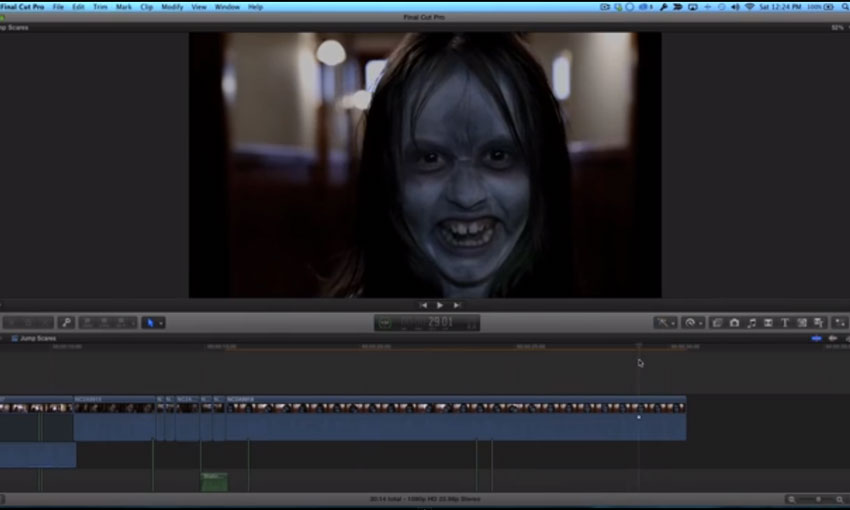The image size is (850, 510).
Task: Open the AirPlay display menu bar icon
Action: (x=693, y=7)
